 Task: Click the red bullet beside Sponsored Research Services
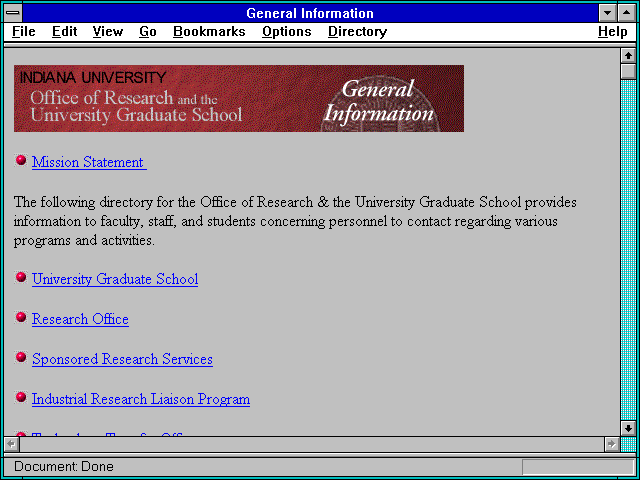click(21, 357)
